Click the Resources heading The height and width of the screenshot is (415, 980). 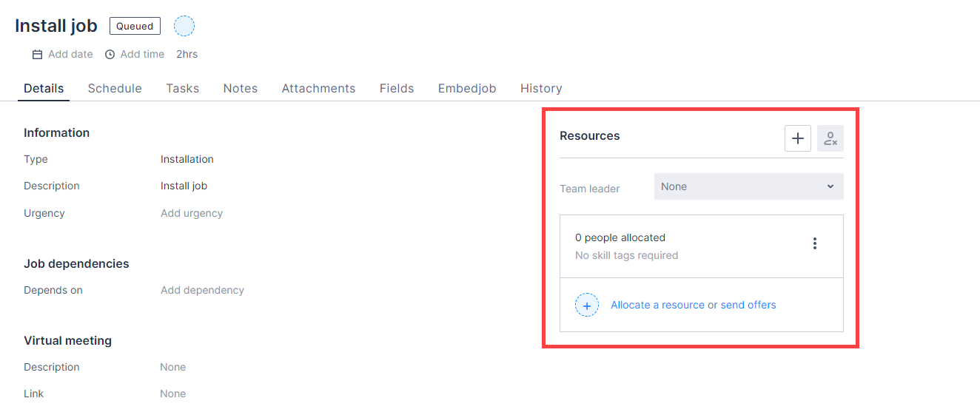coord(590,136)
